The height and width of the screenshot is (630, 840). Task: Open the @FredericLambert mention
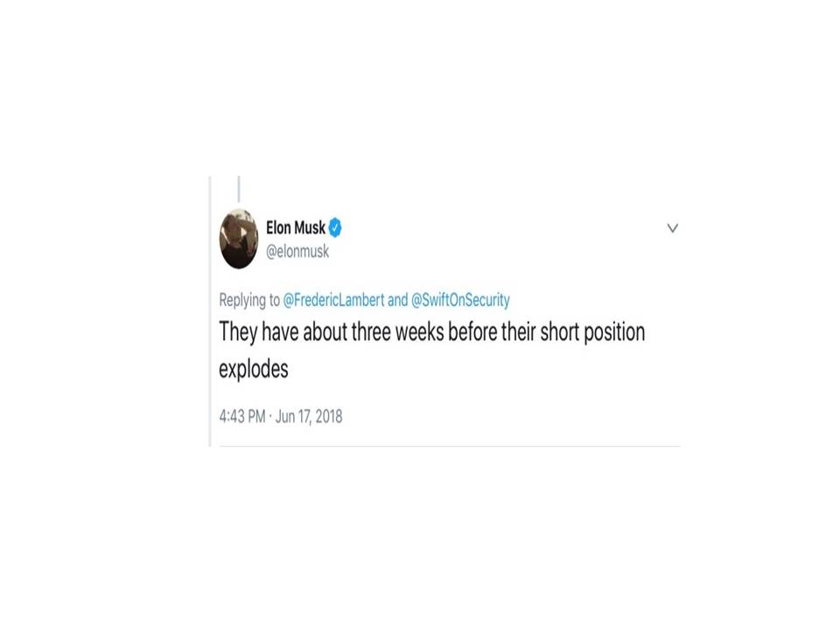333,299
